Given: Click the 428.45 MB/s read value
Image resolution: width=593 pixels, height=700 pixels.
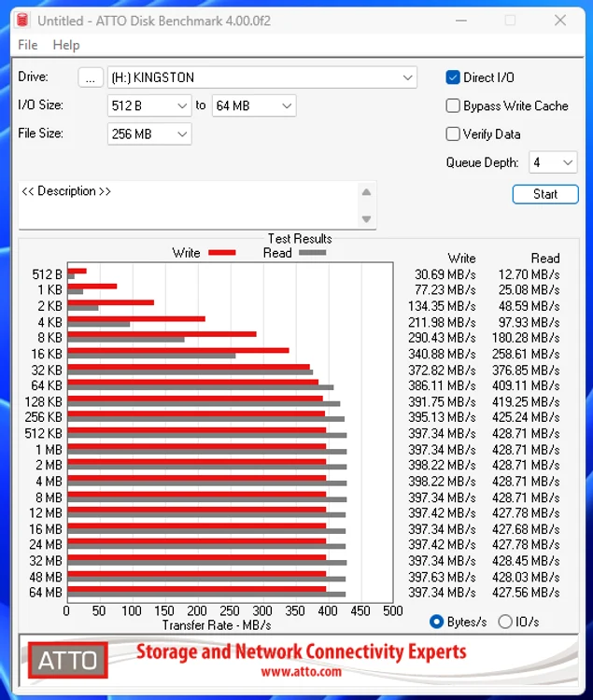Looking at the screenshot, I should [x=526, y=561].
